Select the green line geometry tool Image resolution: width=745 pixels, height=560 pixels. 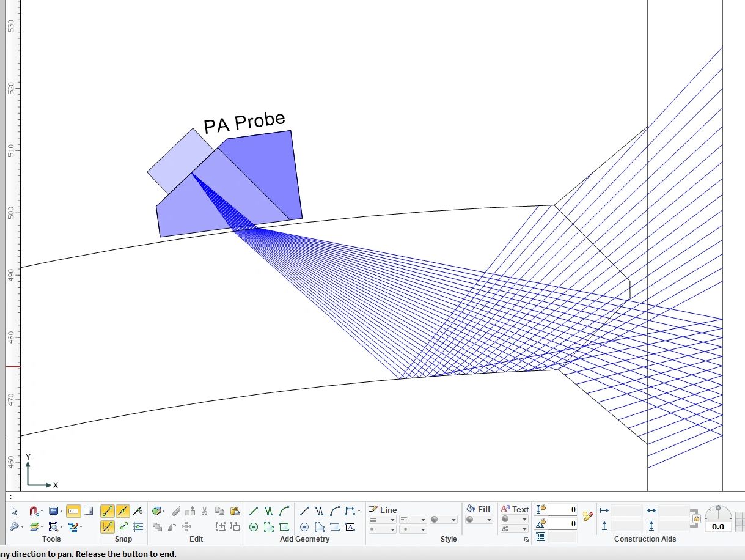pos(254,511)
